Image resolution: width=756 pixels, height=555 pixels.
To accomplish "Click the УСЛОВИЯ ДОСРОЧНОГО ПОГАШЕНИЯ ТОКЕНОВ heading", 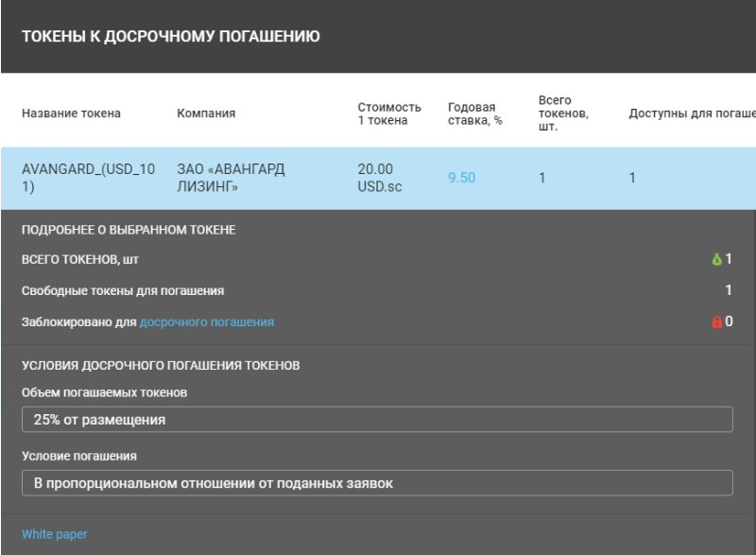I will (161, 366).
